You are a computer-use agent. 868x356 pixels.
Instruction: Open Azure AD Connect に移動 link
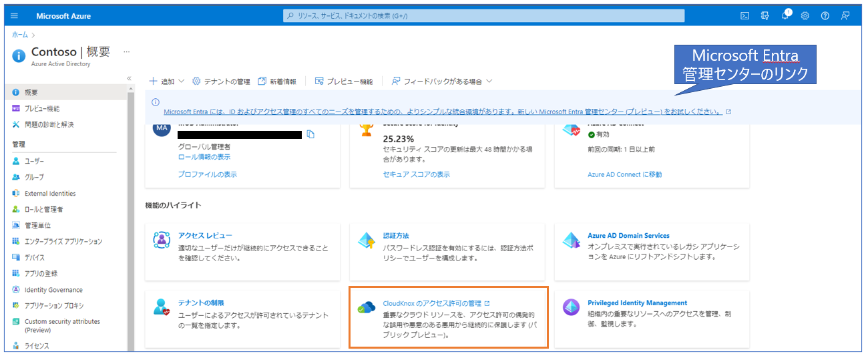[624, 174]
